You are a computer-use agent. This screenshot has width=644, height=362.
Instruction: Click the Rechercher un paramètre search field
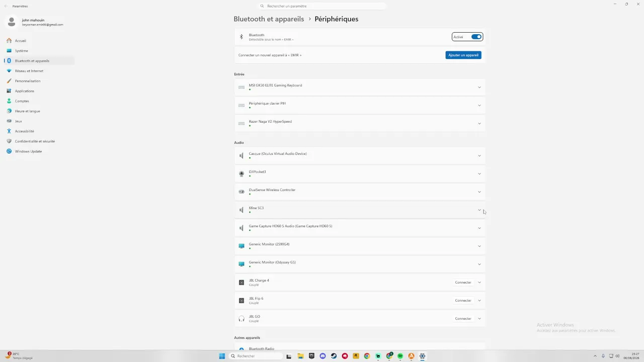(322, 6)
